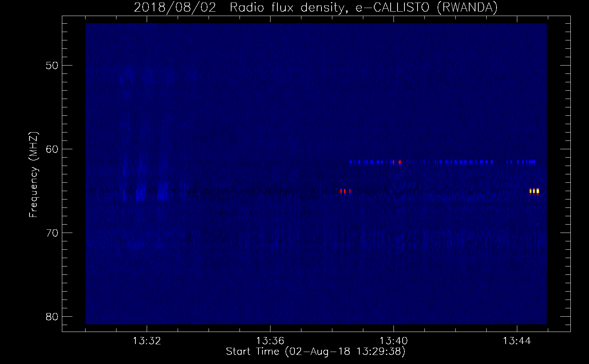
Task: Click the red burst markers near 13:38
Action: 346,191
